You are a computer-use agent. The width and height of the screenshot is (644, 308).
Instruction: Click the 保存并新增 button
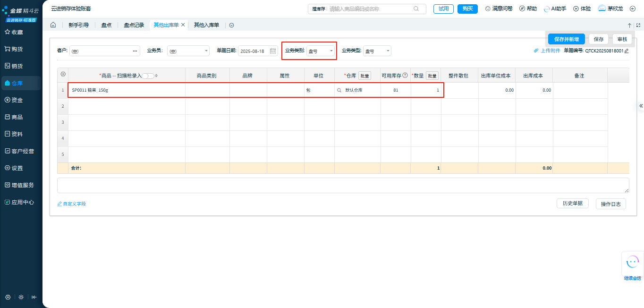pos(566,39)
